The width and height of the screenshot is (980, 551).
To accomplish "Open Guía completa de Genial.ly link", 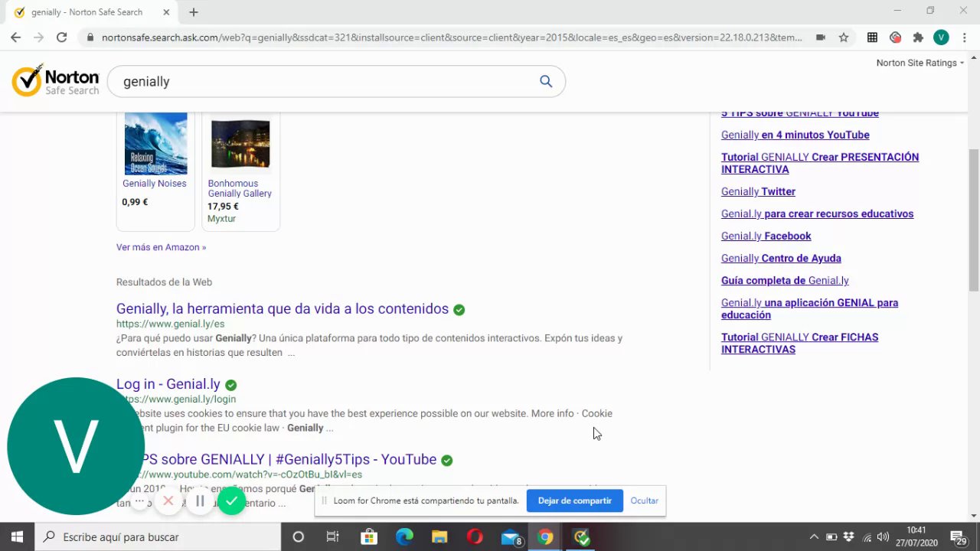I will pyautogui.click(x=785, y=280).
